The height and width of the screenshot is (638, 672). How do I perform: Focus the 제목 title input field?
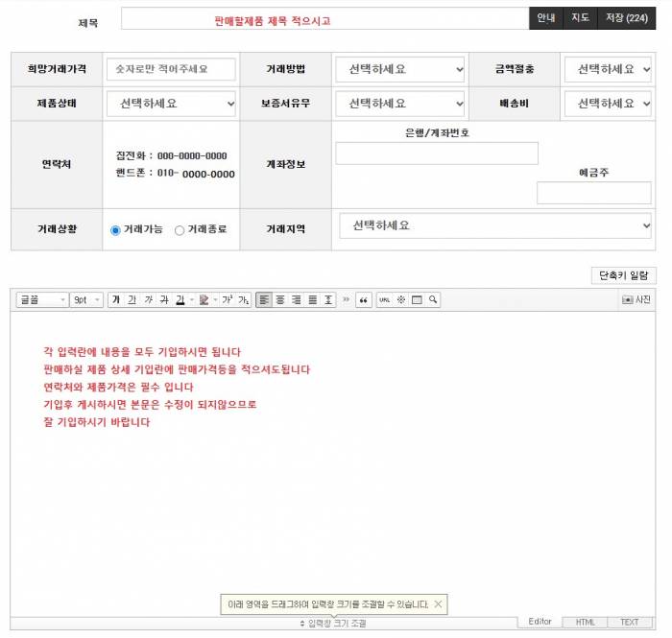(x=324, y=18)
